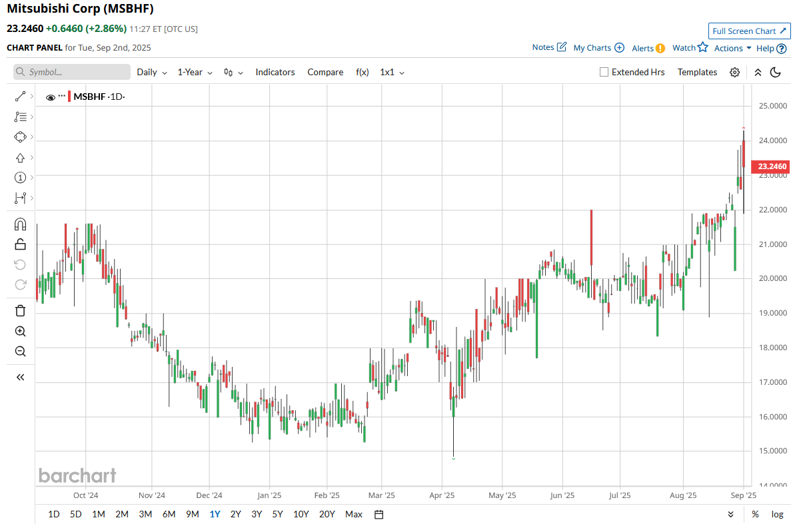Open the MSBHF series options dots
The width and height of the screenshot is (801, 532).
(62, 97)
